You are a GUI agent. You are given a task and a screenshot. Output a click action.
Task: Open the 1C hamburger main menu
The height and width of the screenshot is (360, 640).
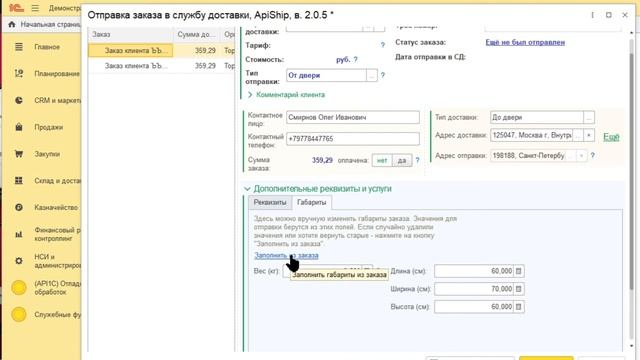tap(35, 8)
